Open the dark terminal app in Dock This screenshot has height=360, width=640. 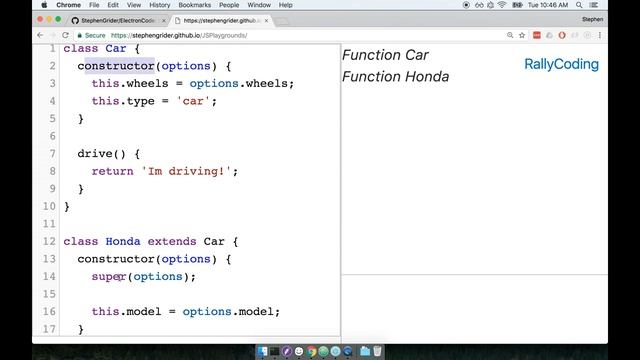[x=275, y=351]
